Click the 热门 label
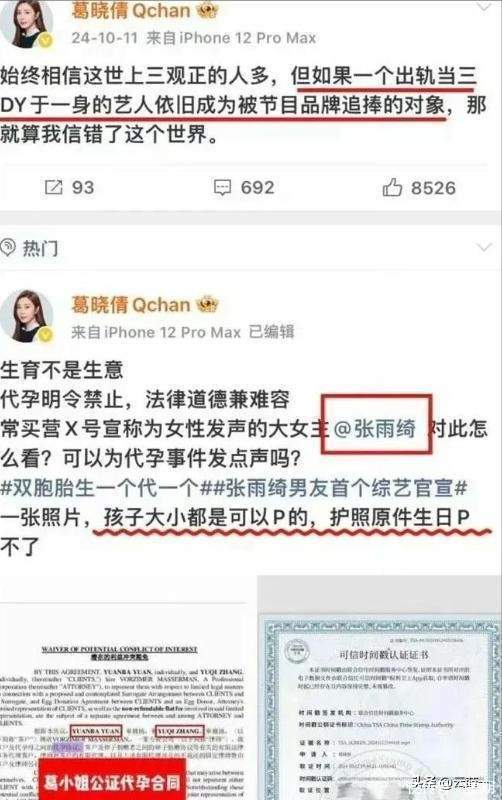502x800 pixels. [x=40, y=248]
